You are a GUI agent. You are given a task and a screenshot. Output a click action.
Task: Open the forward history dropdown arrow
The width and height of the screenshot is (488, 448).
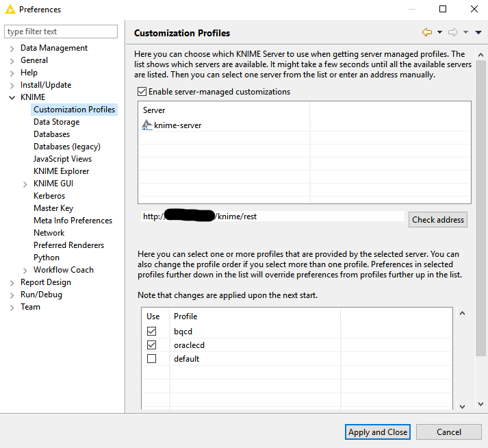(x=465, y=32)
